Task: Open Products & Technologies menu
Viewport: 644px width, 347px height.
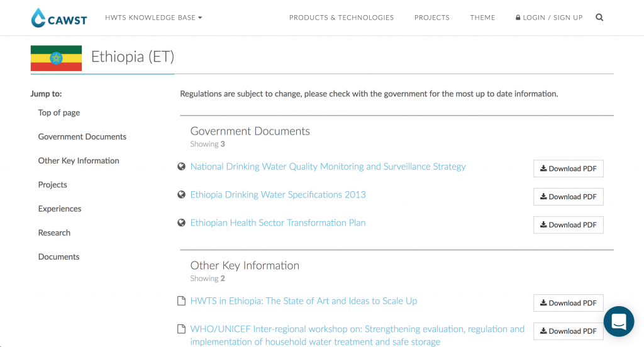Action: pos(341,17)
